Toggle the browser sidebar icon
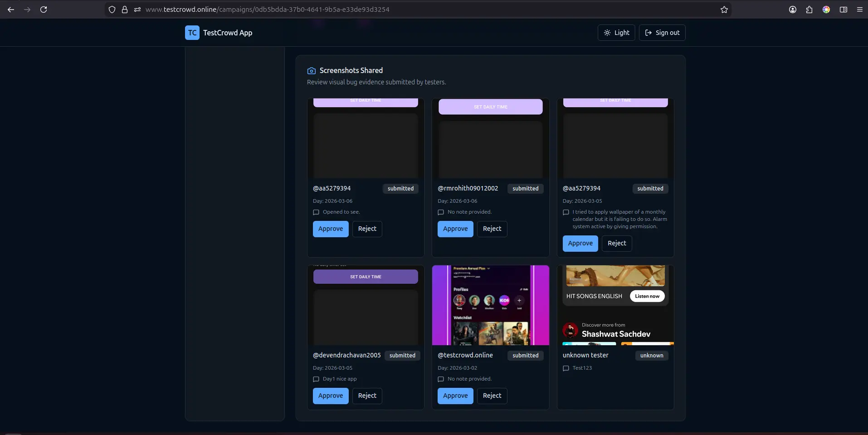This screenshot has height=435, width=868. pyautogui.click(x=843, y=9)
